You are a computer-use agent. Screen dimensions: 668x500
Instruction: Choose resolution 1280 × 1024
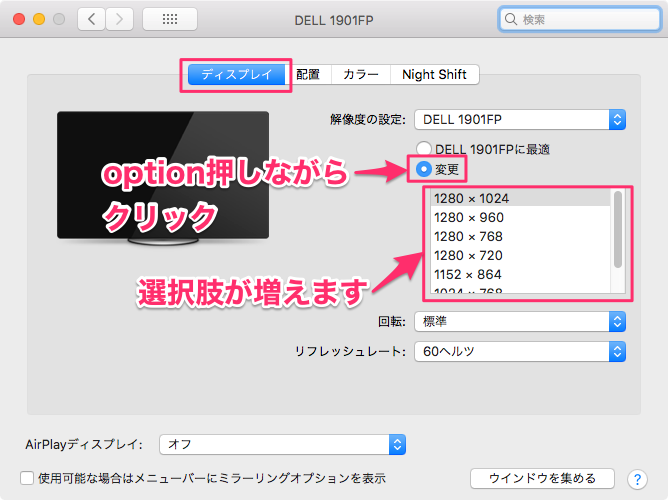tap(520, 198)
